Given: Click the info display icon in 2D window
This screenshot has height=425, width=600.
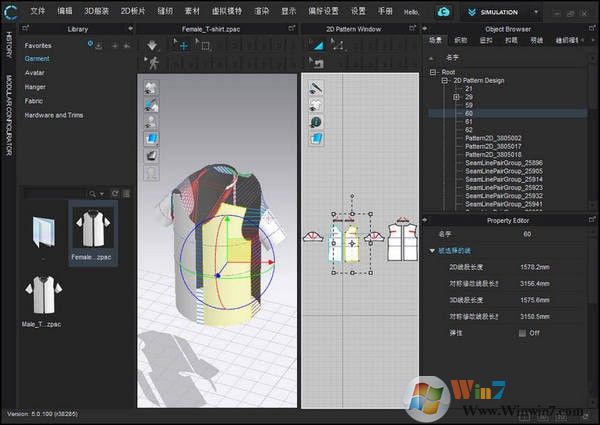Looking at the screenshot, I should tap(316, 121).
